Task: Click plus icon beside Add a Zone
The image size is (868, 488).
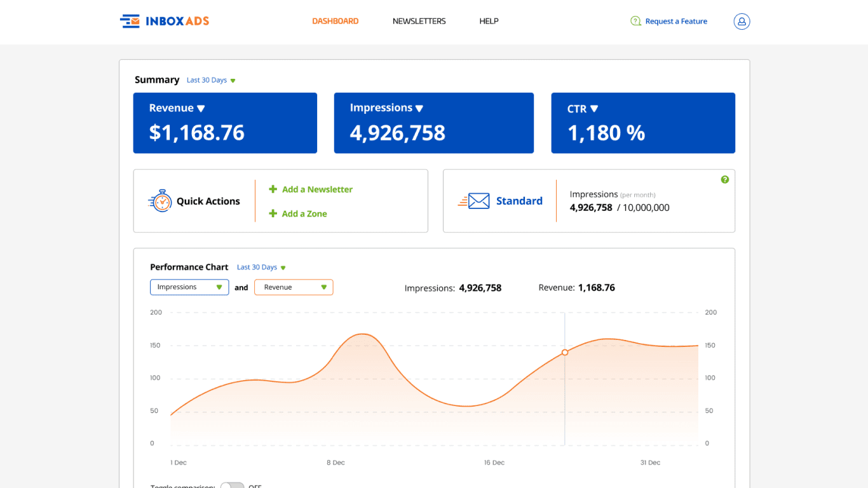Action: (x=273, y=213)
